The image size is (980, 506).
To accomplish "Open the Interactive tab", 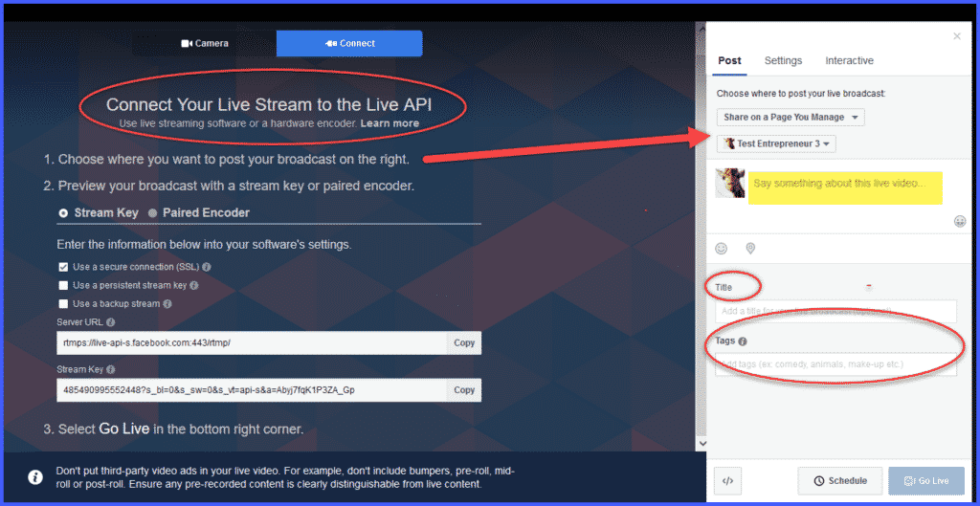I will (x=849, y=60).
